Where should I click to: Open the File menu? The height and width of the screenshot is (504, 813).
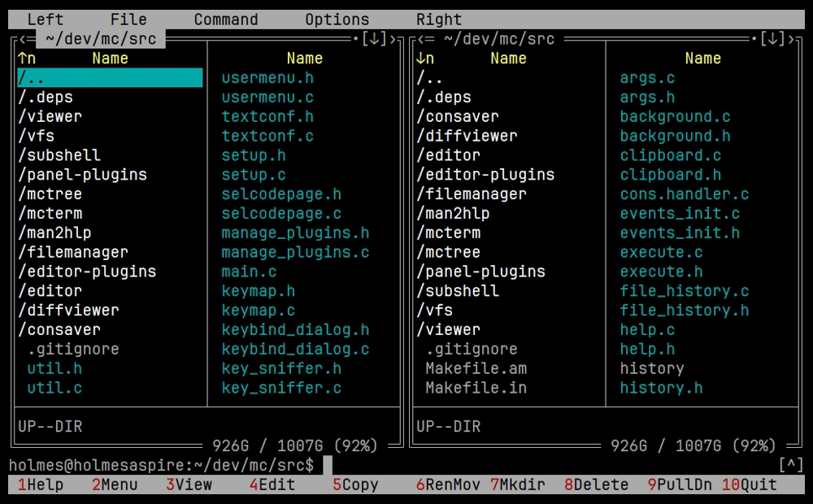128,20
